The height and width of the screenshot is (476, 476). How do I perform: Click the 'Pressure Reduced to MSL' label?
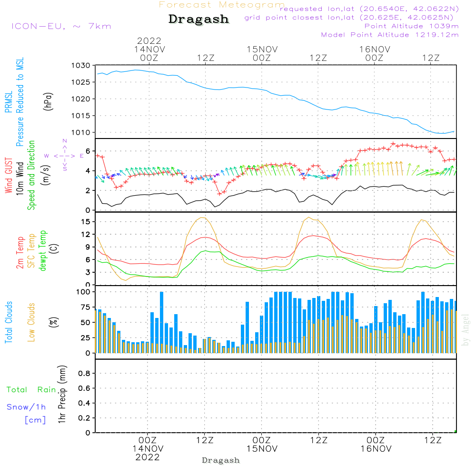tap(20, 102)
